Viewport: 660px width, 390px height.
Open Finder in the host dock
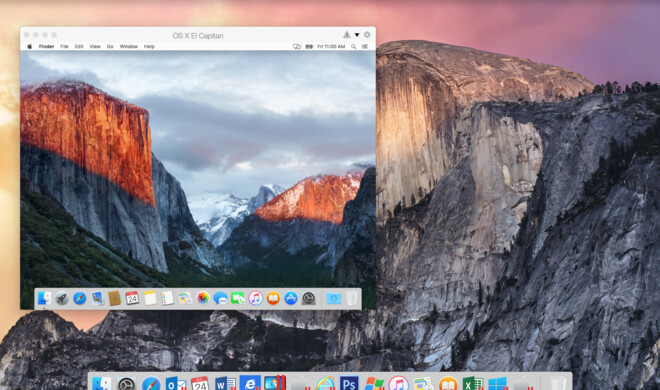click(101, 383)
